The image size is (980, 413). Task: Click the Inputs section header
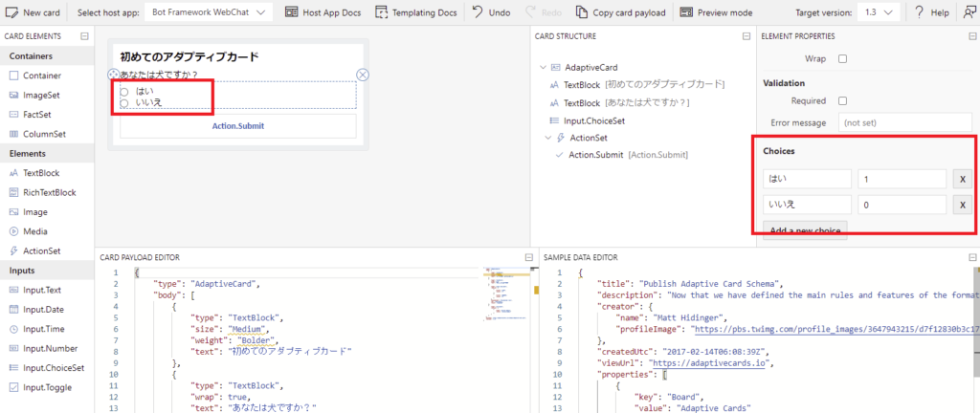click(x=47, y=271)
